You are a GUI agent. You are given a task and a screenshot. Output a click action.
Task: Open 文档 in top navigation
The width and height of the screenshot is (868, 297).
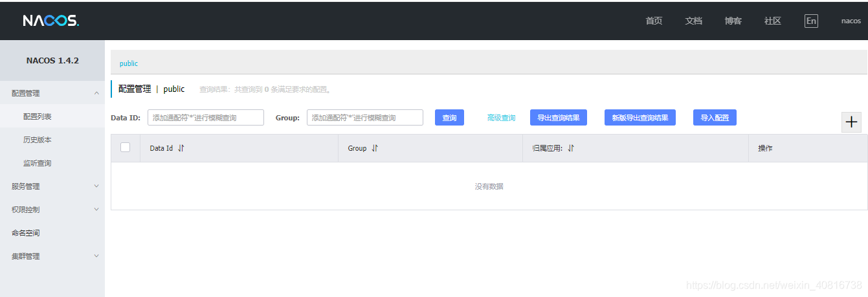point(693,21)
